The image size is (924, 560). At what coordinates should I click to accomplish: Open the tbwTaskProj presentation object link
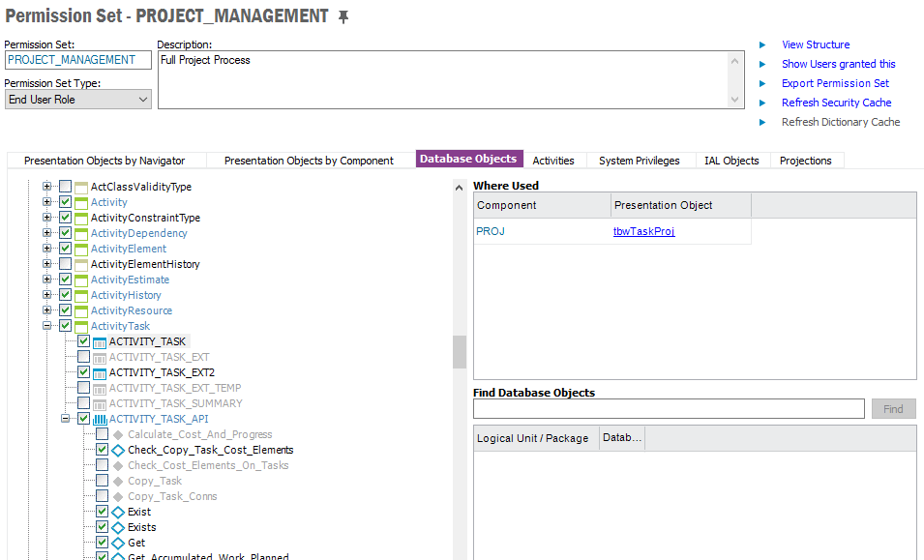point(643,231)
